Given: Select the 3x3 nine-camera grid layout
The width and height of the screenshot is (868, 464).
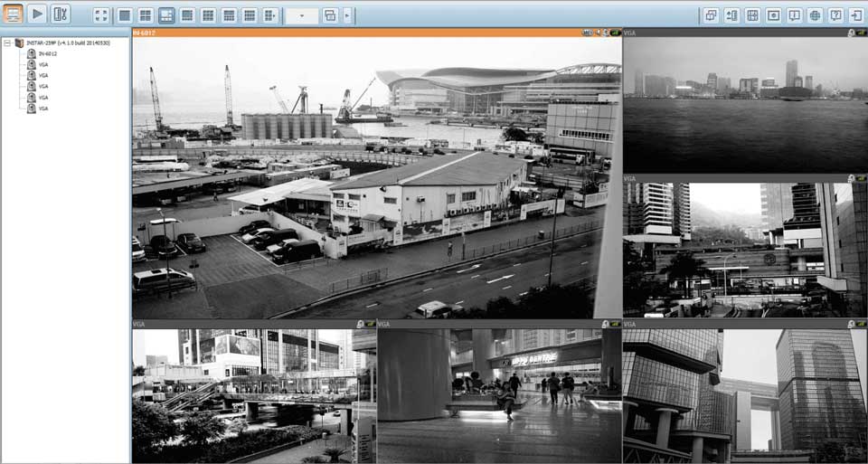Looking at the screenshot, I should (x=208, y=15).
